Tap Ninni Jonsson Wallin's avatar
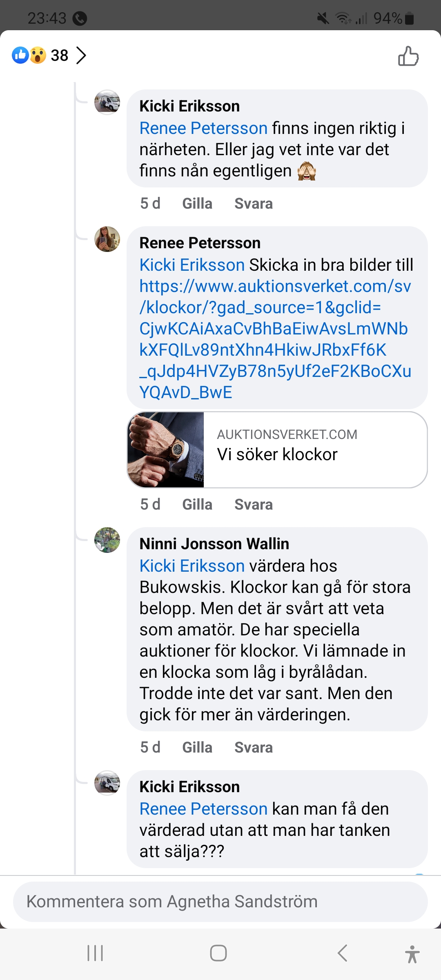Viewport: 441px width, 980px height. (107, 540)
